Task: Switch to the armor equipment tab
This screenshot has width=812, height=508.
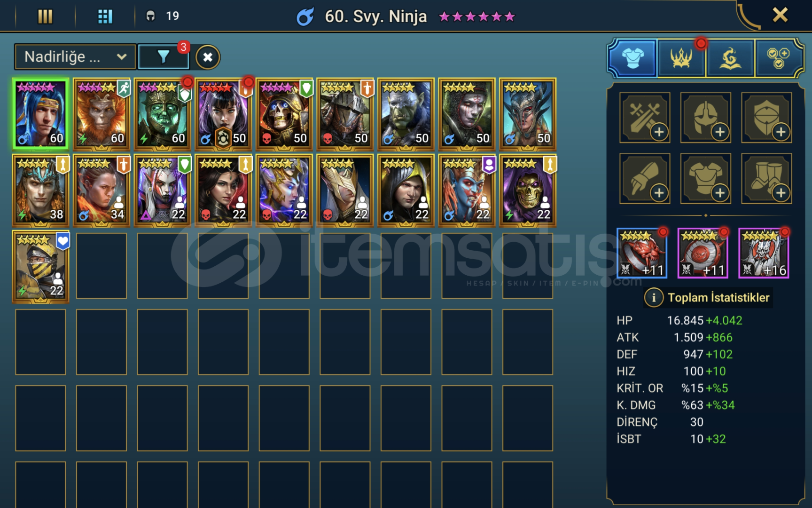Action: (x=632, y=58)
